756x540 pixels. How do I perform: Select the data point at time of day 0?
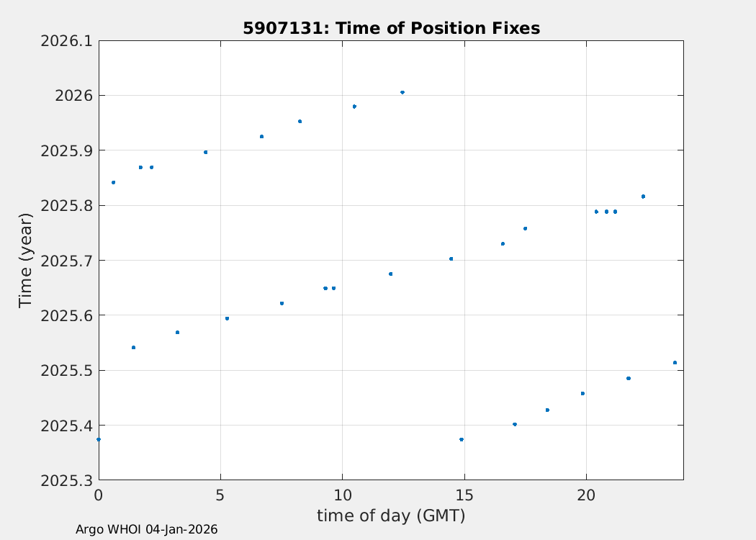click(99, 439)
